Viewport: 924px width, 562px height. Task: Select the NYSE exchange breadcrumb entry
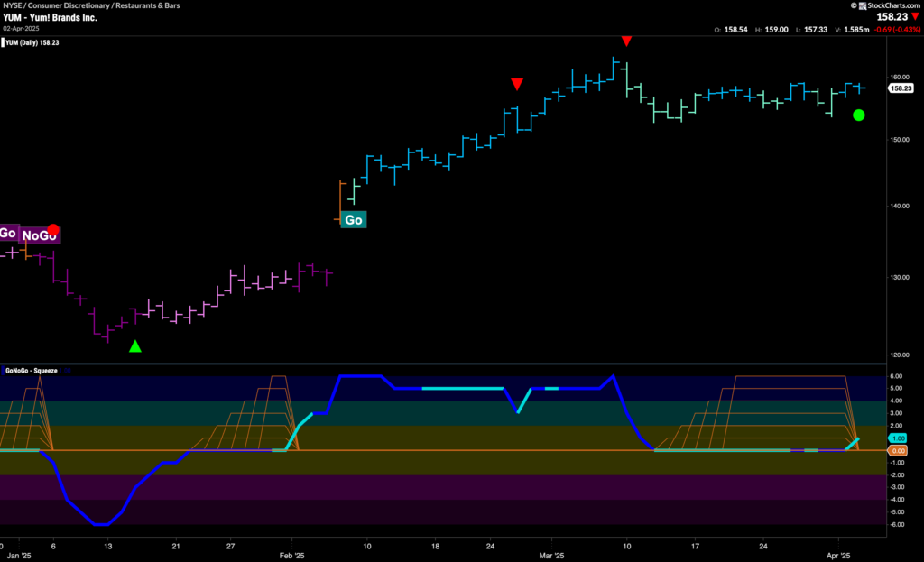11,5
